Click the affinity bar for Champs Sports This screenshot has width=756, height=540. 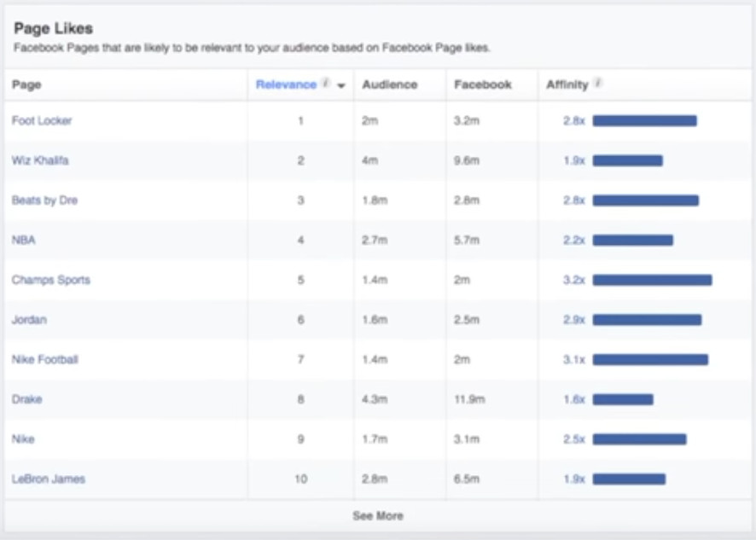(653, 280)
